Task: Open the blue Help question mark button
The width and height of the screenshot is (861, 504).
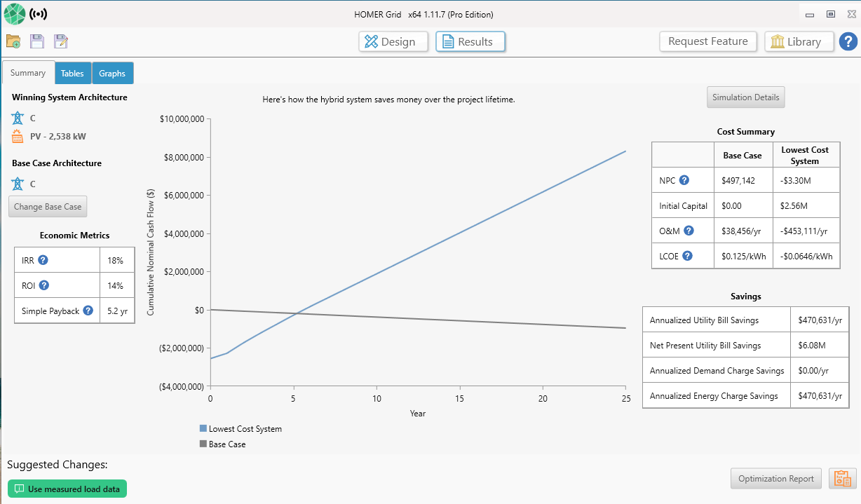Action: 848,41
